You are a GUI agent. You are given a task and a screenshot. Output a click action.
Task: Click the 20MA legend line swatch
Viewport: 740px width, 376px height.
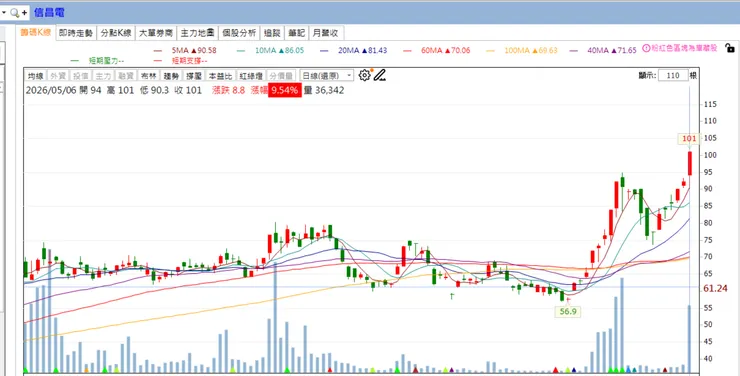tap(324, 50)
